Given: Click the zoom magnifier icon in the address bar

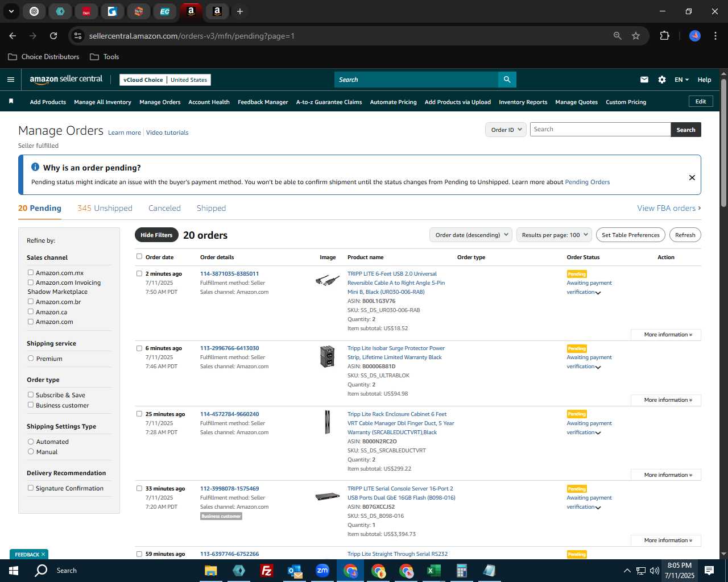Looking at the screenshot, I should coord(618,36).
